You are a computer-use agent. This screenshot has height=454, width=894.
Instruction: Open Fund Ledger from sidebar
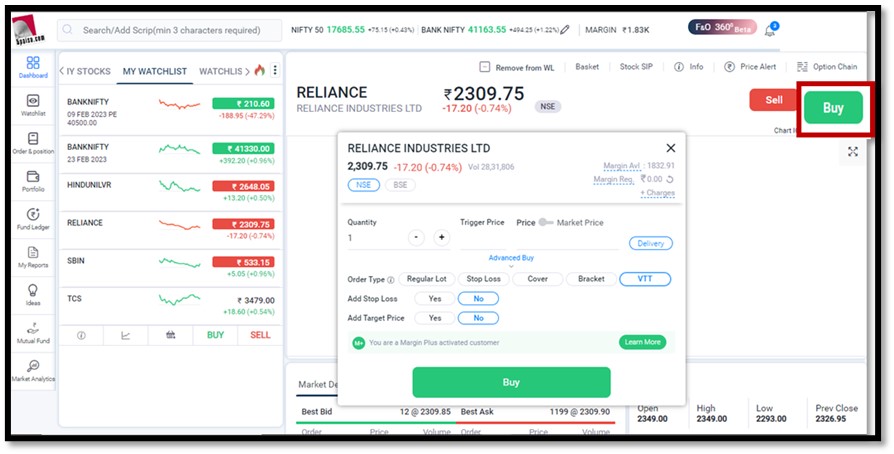[32, 219]
